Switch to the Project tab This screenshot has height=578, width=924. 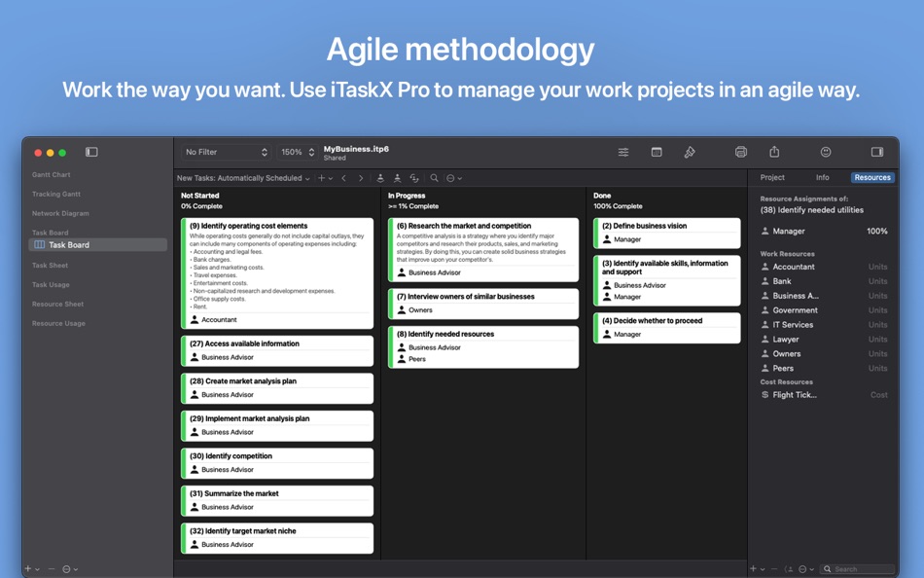[x=772, y=177]
